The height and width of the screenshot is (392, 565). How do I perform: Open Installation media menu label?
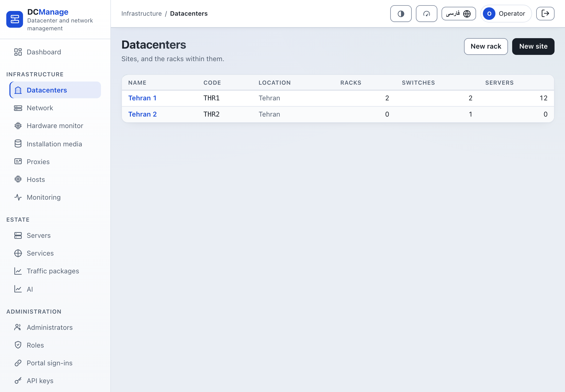pyautogui.click(x=54, y=144)
